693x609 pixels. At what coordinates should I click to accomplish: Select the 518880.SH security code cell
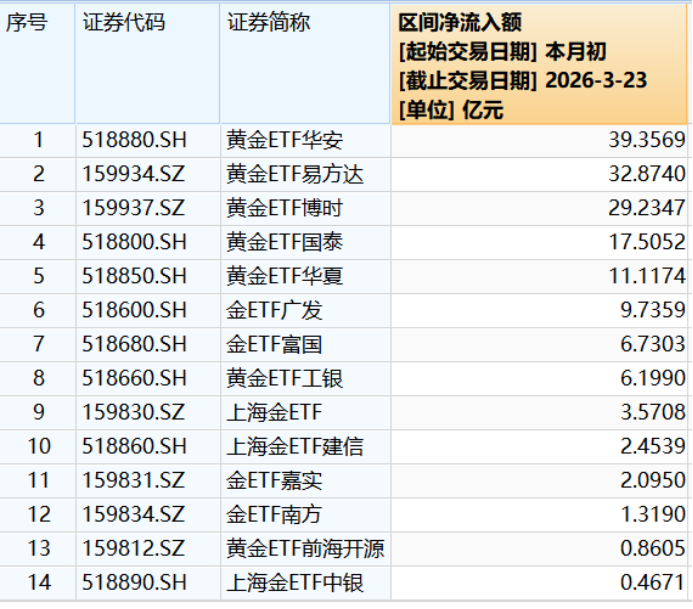click(134, 140)
